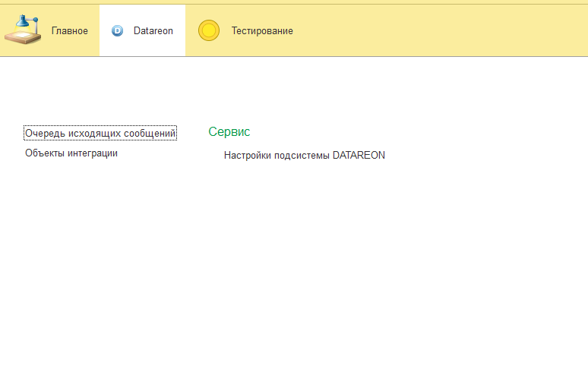Select the yellow sun-like circle icon
The image size is (588, 388).
209,30
